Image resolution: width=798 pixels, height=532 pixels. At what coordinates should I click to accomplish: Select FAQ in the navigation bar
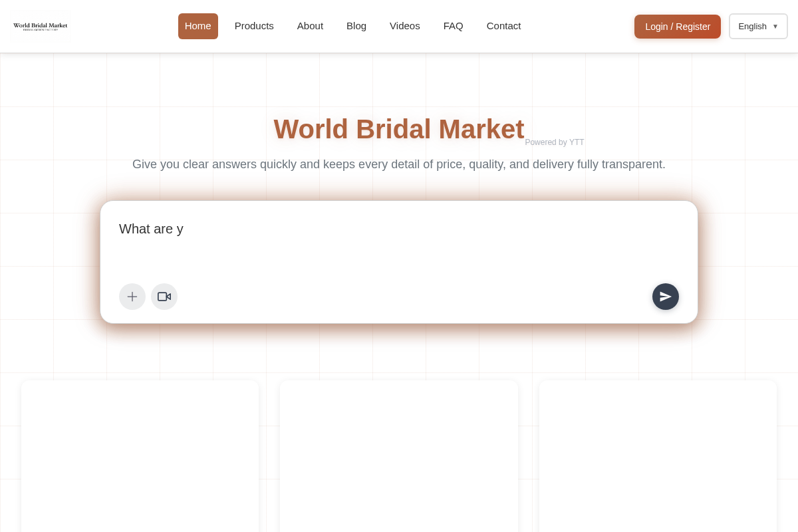[454, 26]
